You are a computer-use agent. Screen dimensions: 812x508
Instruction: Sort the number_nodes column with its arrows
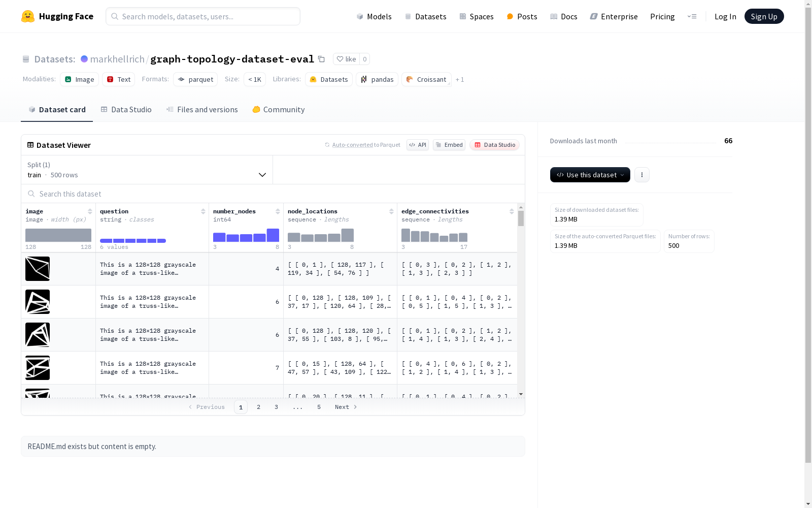(x=278, y=211)
